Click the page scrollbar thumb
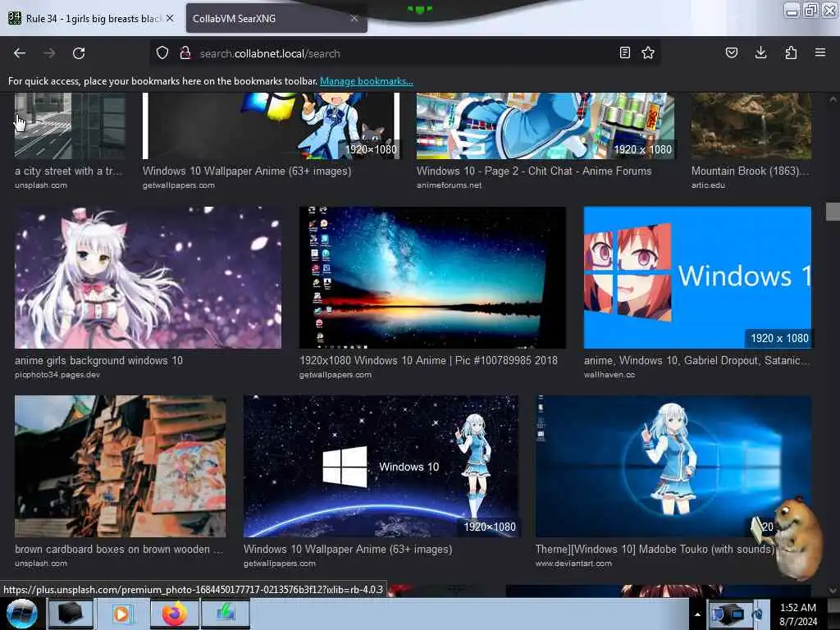 pos(833,211)
